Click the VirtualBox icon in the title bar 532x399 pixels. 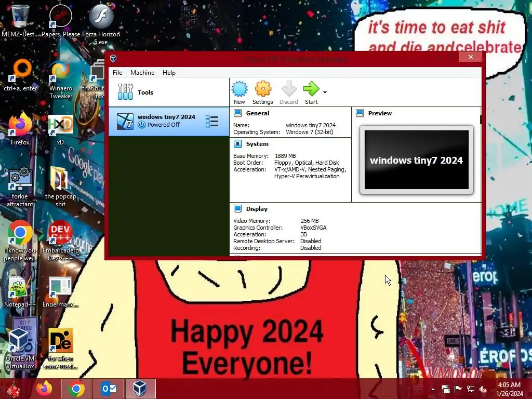[113, 58]
